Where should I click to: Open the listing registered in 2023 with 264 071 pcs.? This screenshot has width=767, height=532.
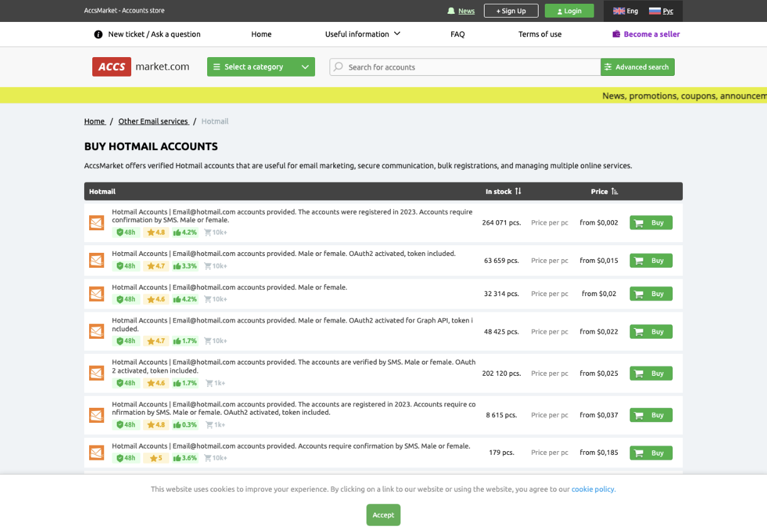click(x=292, y=216)
